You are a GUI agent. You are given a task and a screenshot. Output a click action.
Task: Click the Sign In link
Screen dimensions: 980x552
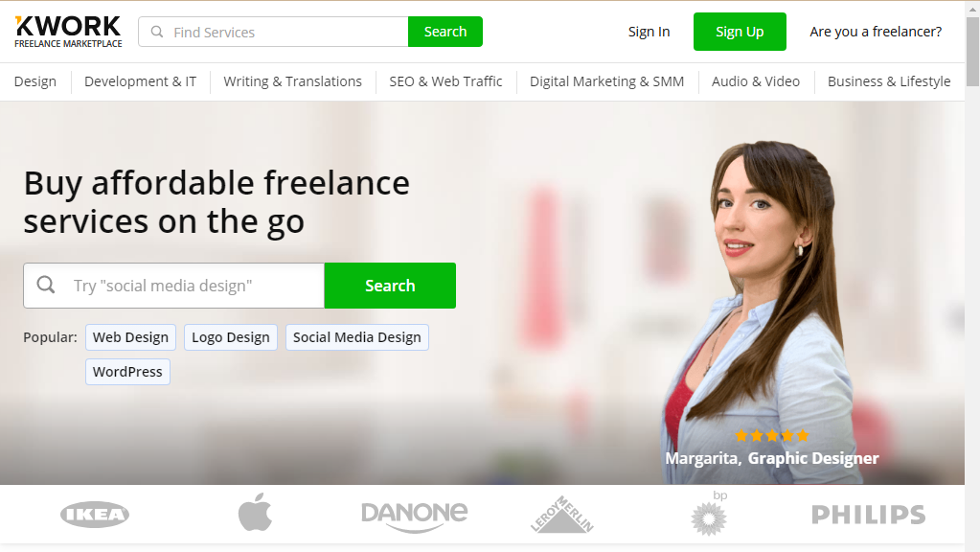(649, 32)
